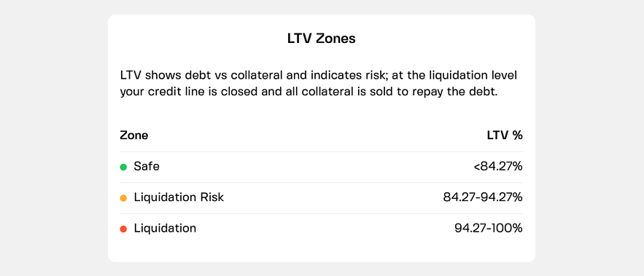Click the red Liquidation zone dot
This screenshot has height=276, width=644.
coord(123,229)
